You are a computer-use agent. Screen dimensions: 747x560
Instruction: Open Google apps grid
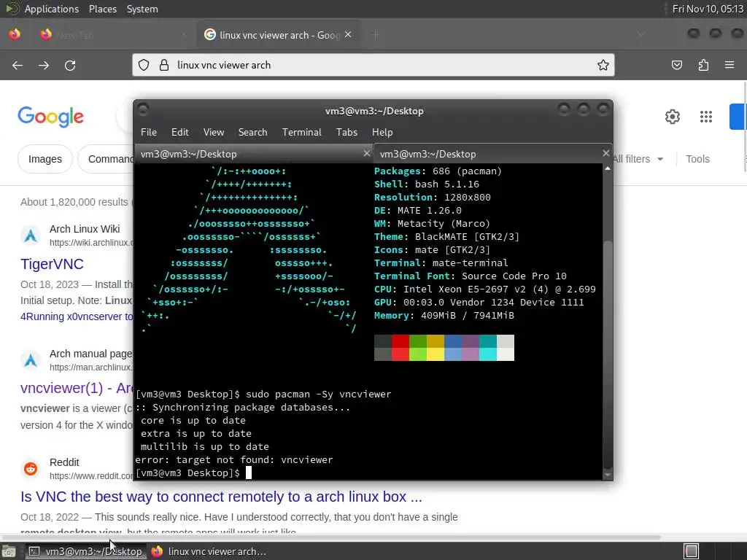tap(706, 117)
